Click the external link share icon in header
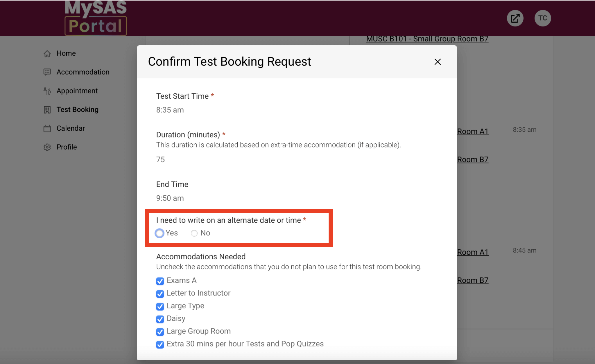 point(515,18)
